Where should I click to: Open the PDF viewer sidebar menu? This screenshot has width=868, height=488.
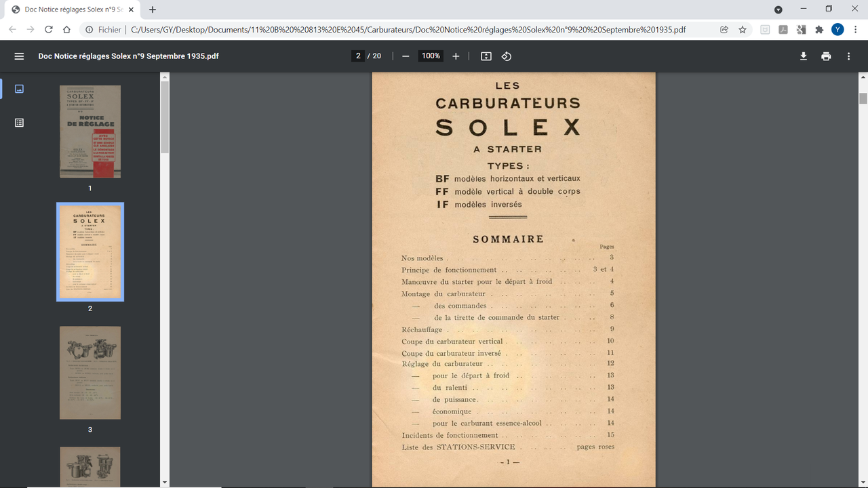coord(19,56)
